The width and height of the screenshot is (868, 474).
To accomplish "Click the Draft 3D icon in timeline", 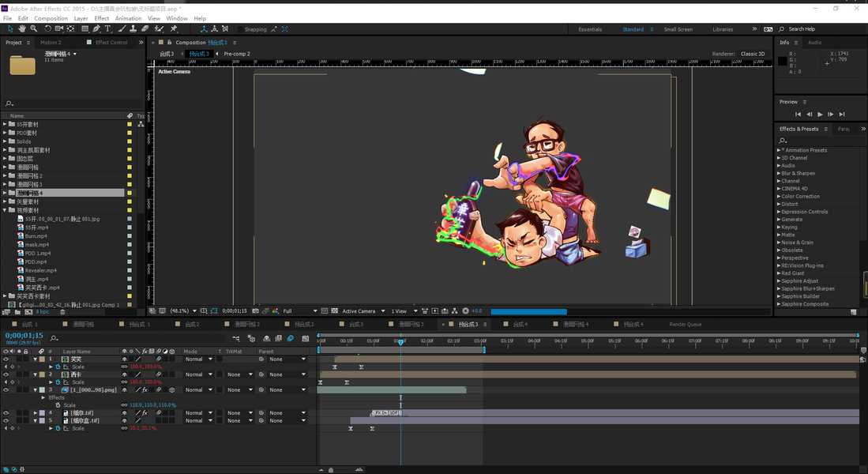I will (251, 338).
